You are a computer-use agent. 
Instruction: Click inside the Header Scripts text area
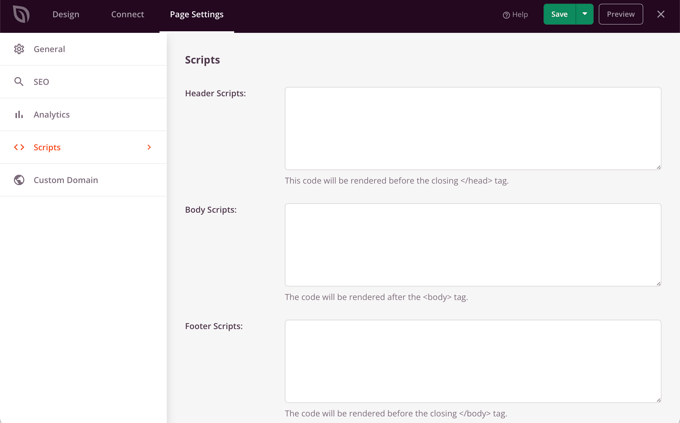[472, 128]
